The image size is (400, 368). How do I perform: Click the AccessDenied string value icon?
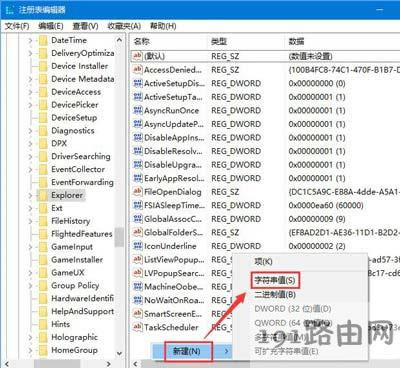coord(137,69)
